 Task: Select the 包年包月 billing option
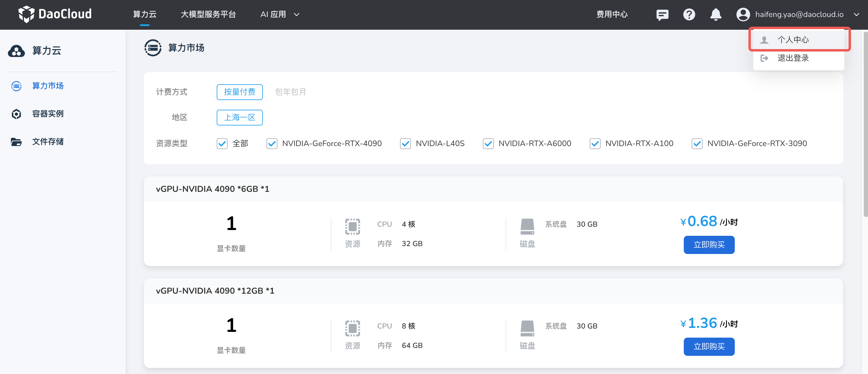(x=290, y=92)
